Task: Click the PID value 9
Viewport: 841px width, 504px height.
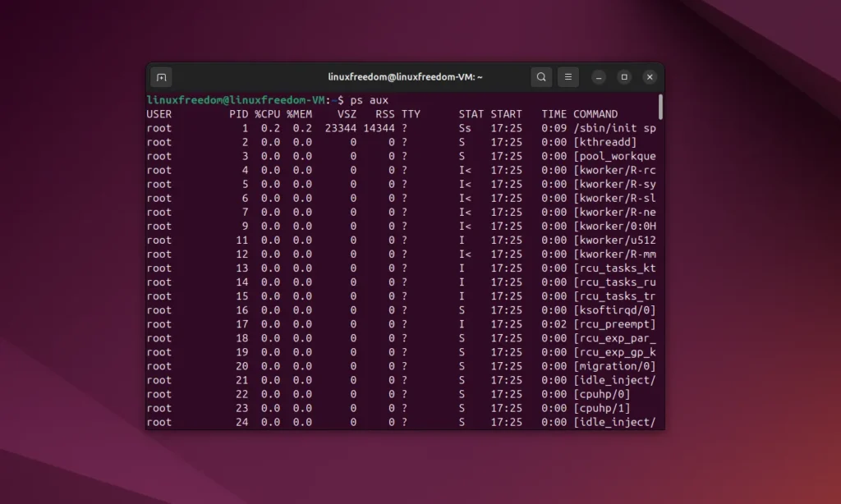Action: point(245,227)
